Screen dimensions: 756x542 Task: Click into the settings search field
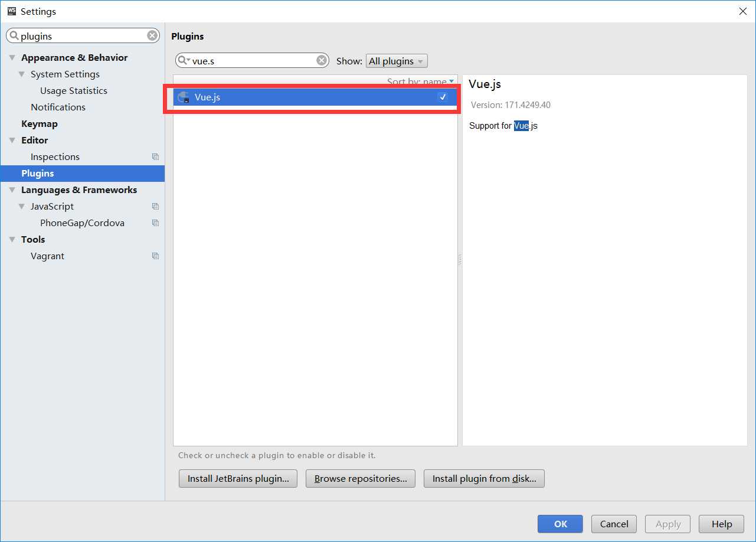click(x=83, y=36)
